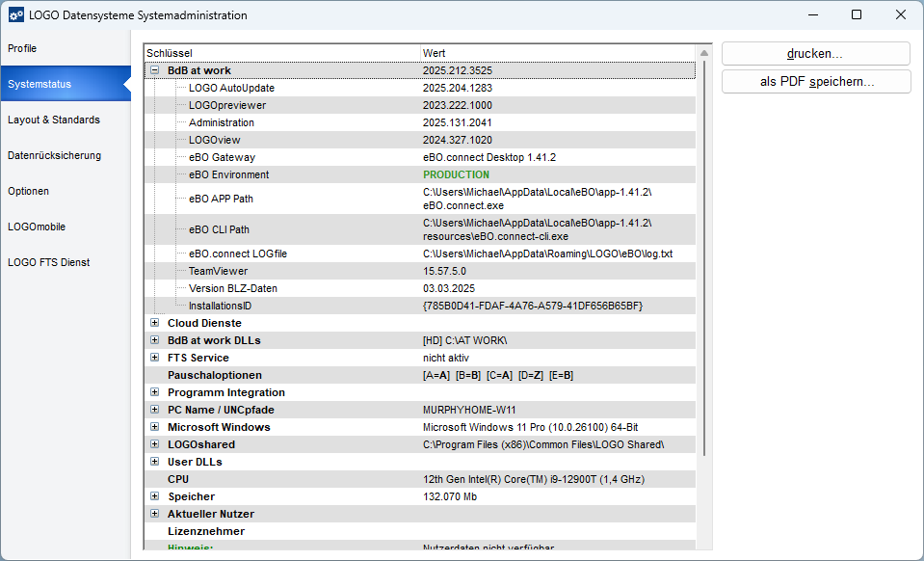The image size is (924, 561).
Task: Click the Wert column header
Action: click(558, 53)
